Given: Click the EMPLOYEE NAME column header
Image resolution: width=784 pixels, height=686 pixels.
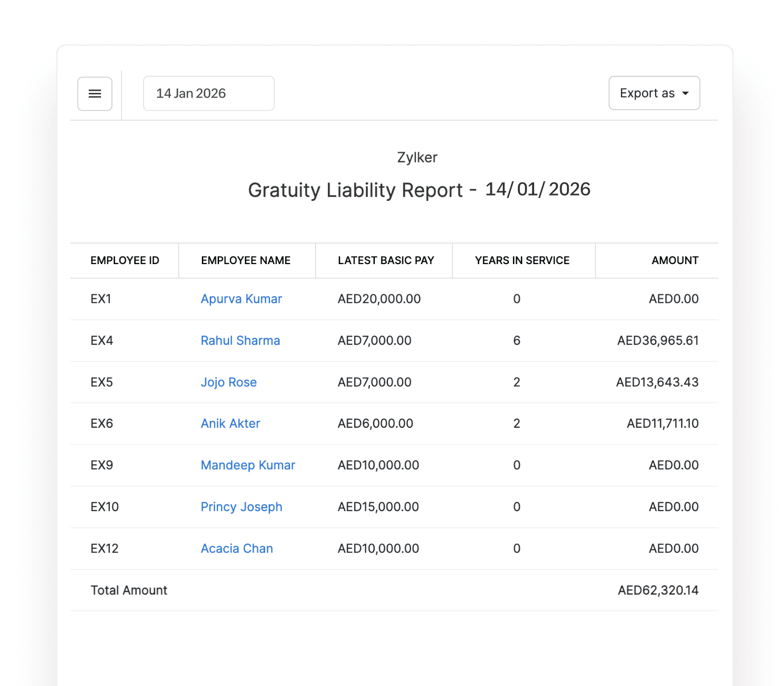Looking at the screenshot, I should [246, 260].
